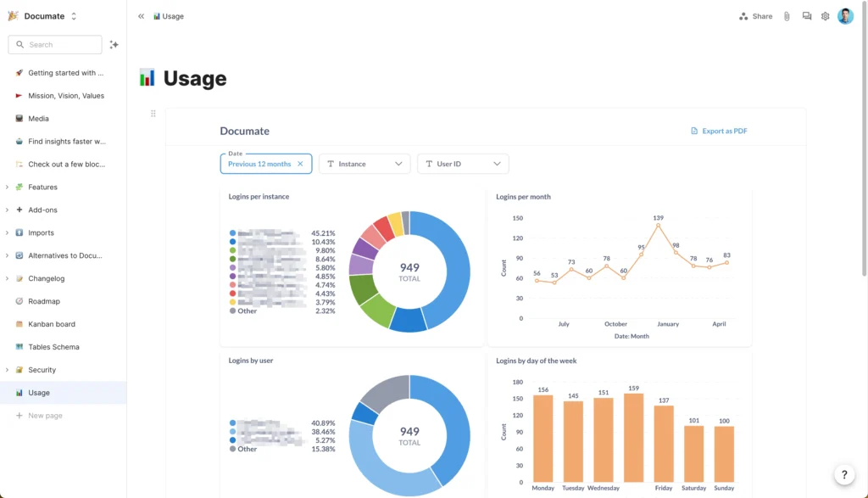Click the Getting started rocket icon

19,73
